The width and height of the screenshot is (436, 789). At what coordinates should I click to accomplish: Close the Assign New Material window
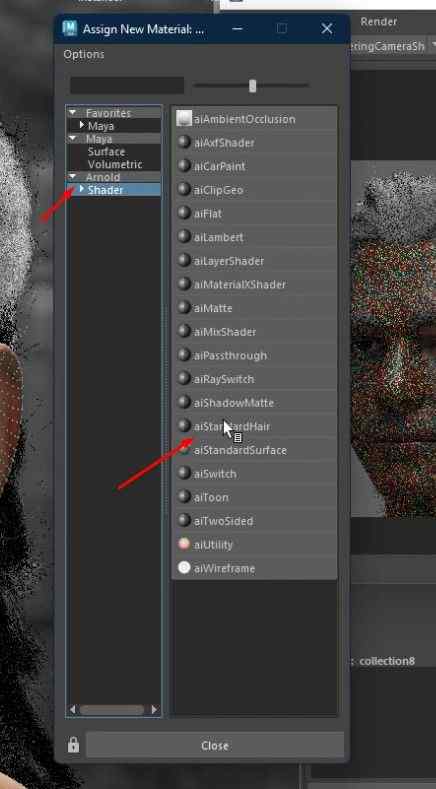point(327,29)
